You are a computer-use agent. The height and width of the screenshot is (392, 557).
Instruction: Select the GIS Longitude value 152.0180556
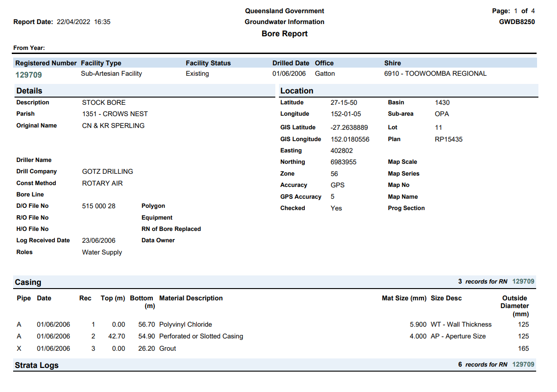pyautogui.click(x=350, y=139)
